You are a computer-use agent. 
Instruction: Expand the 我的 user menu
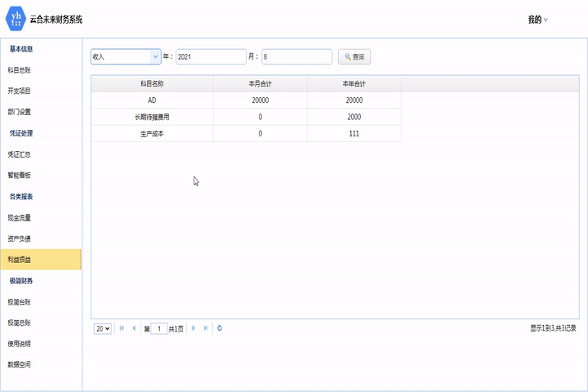click(537, 20)
